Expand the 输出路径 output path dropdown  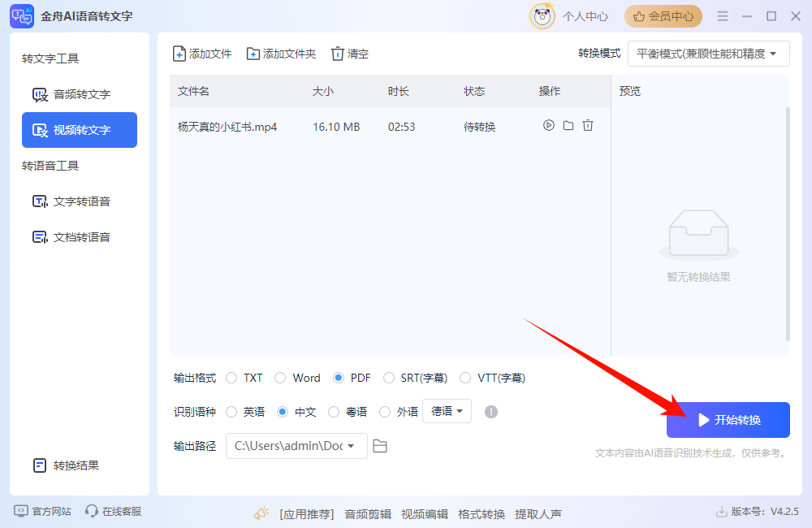click(352, 446)
